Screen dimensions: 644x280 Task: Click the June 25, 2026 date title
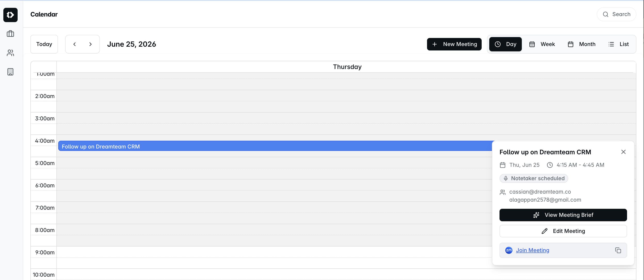132,44
